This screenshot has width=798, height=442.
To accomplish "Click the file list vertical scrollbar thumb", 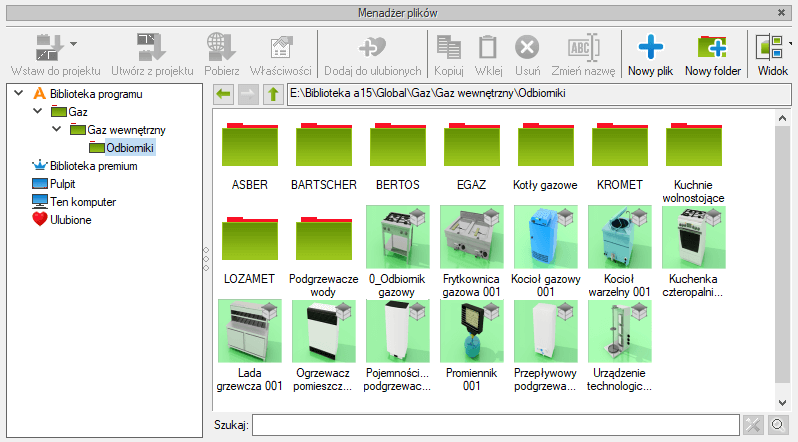I will [782, 255].
